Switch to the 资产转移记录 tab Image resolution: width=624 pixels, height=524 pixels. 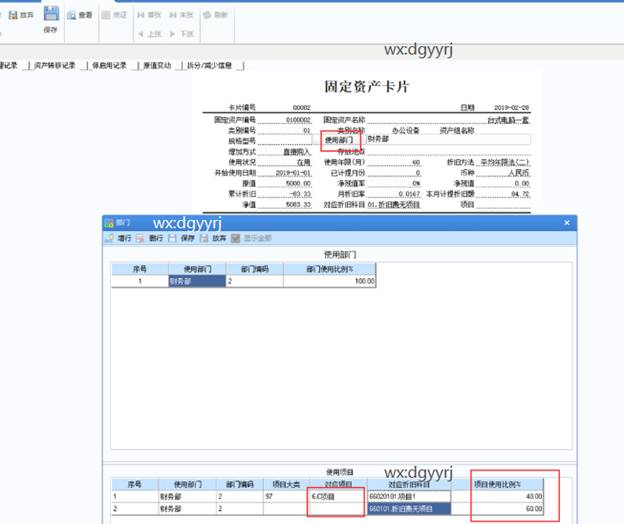[x=54, y=66]
